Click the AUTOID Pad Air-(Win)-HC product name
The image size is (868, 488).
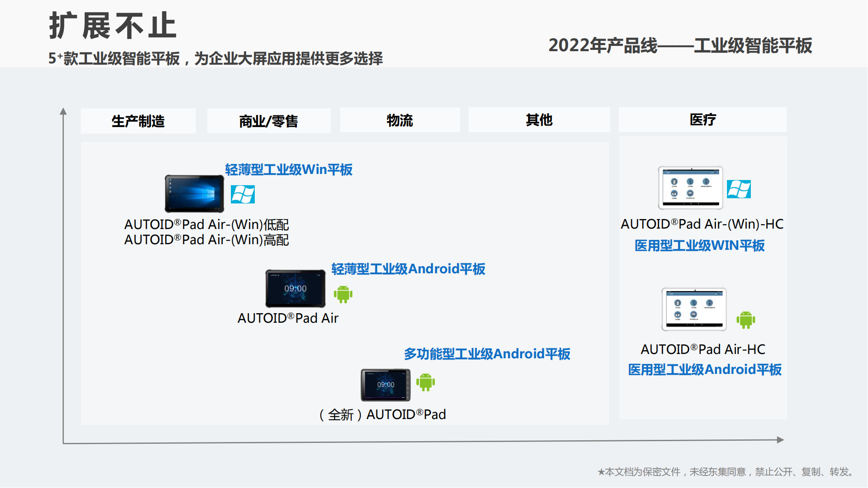pos(702,224)
